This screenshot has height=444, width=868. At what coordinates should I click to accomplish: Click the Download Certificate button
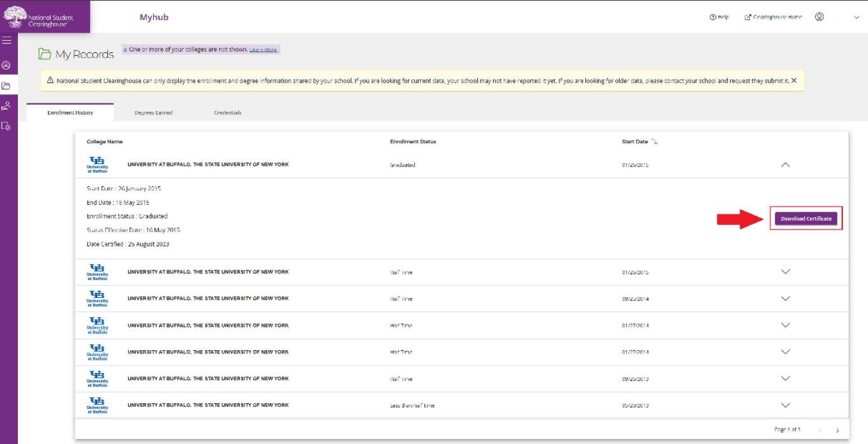coord(806,219)
